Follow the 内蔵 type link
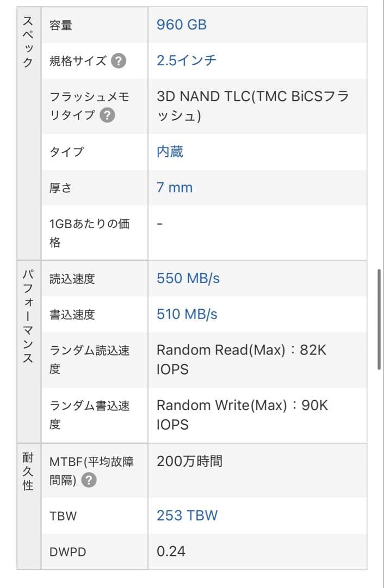Viewport: 384px width, 588px height. coord(170,152)
